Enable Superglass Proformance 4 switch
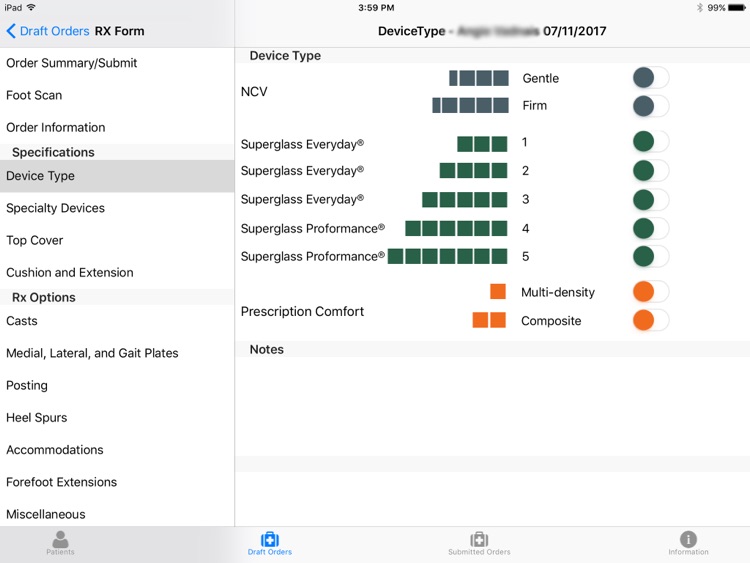Viewport: 750px width, 563px height. (651, 229)
